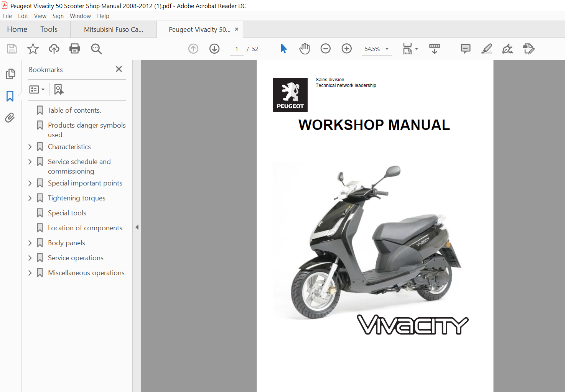565x392 pixels.
Task: Expand Special important points bookmark
Action: [x=30, y=183]
